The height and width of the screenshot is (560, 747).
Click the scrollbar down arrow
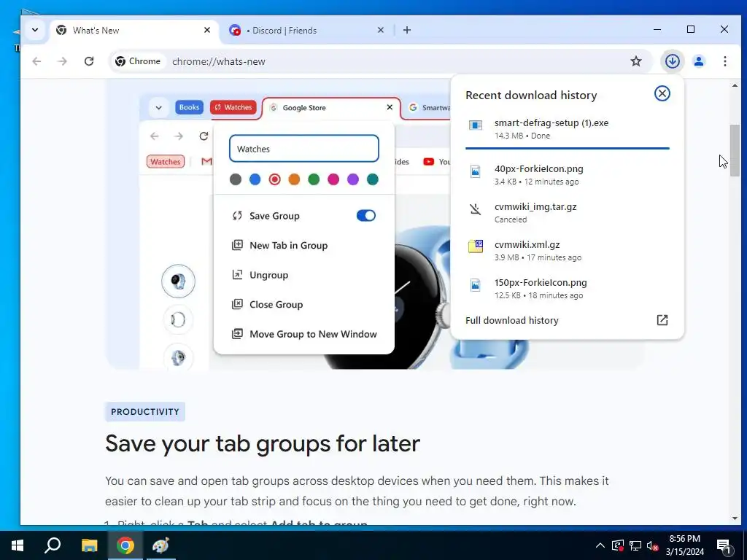click(x=735, y=518)
